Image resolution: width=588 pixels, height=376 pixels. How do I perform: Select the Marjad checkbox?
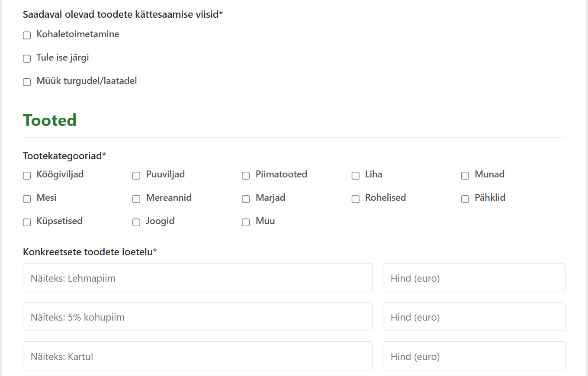(x=246, y=199)
